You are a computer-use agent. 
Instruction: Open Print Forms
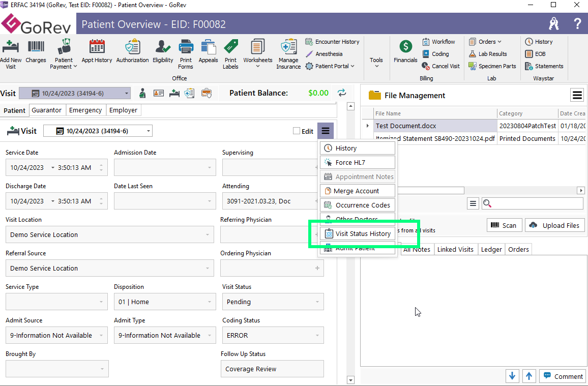tap(186, 54)
